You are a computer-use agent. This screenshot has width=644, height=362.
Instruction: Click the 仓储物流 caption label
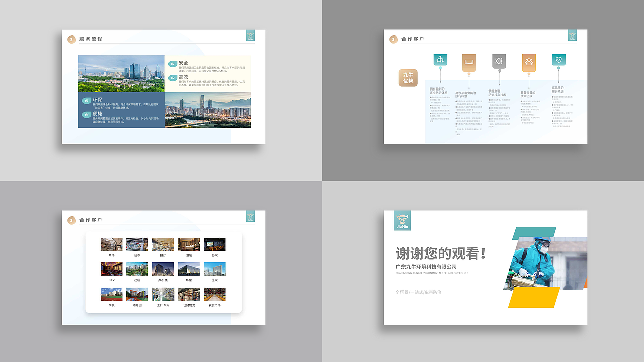coord(189,305)
